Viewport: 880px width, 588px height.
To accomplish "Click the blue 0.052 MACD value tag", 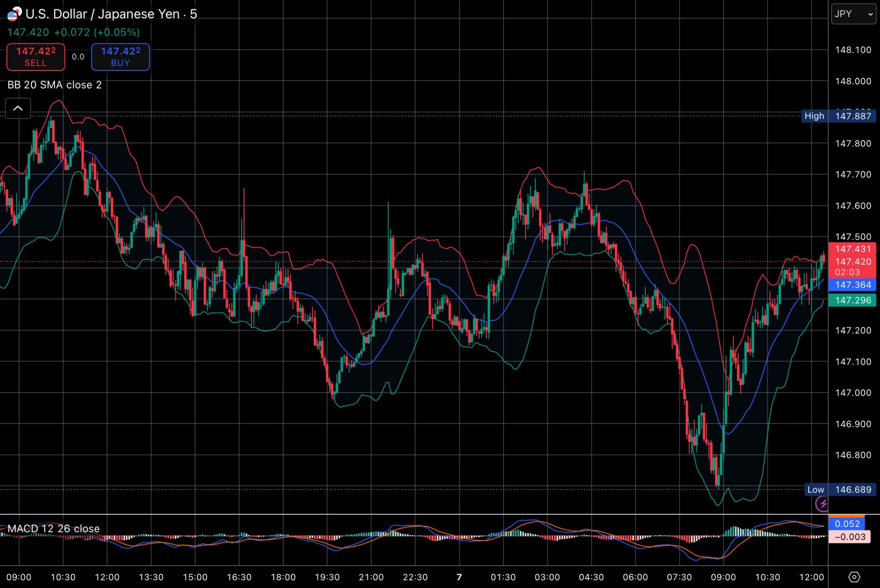I will click(x=847, y=524).
